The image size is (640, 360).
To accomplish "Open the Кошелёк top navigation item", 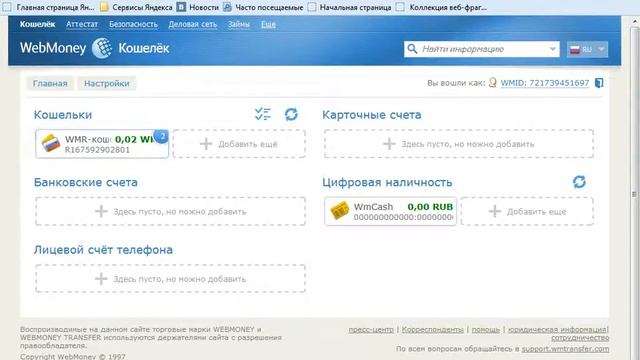I will [38, 24].
